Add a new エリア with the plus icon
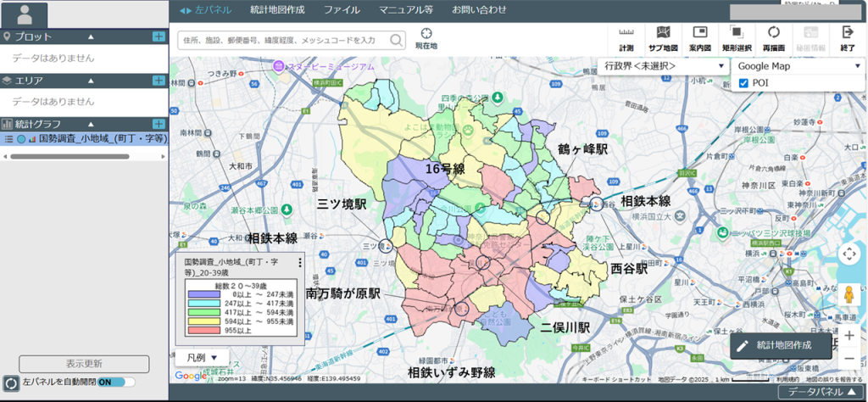The height and width of the screenshot is (402, 868). pos(159,81)
